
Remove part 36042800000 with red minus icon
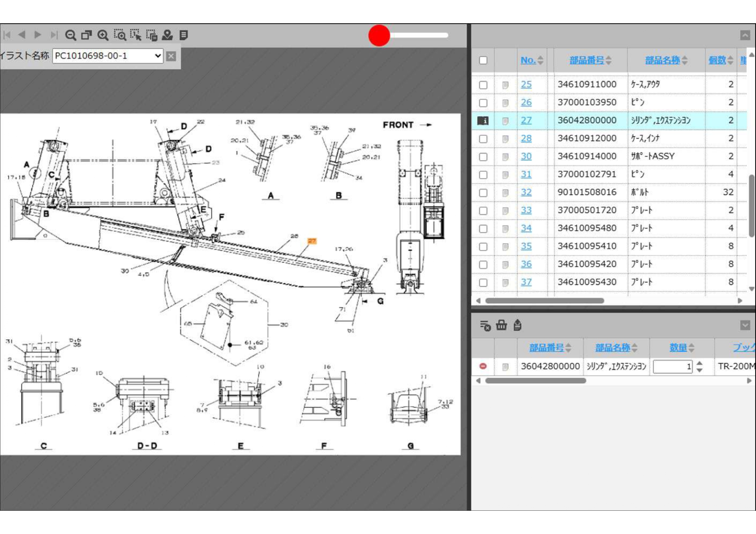pyautogui.click(x=483, y=366)
